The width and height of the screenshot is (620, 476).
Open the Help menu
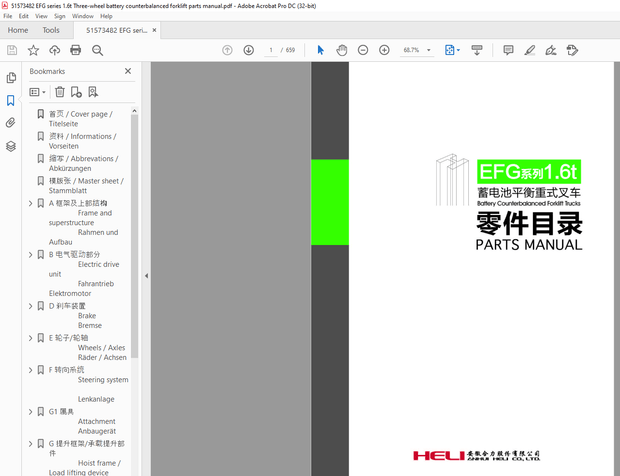(106, 16)
